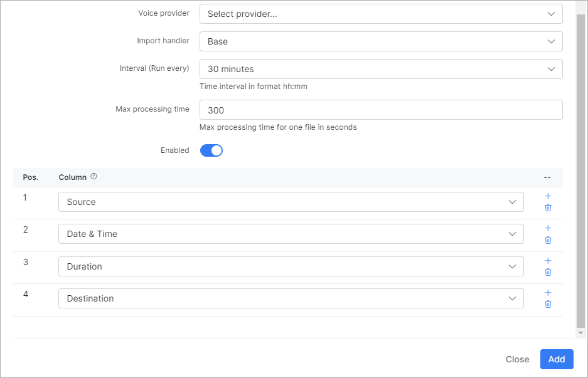Remove the Destination row with the trash icon
The width and height of the screenshot is (588, 378).
(547, 304)
